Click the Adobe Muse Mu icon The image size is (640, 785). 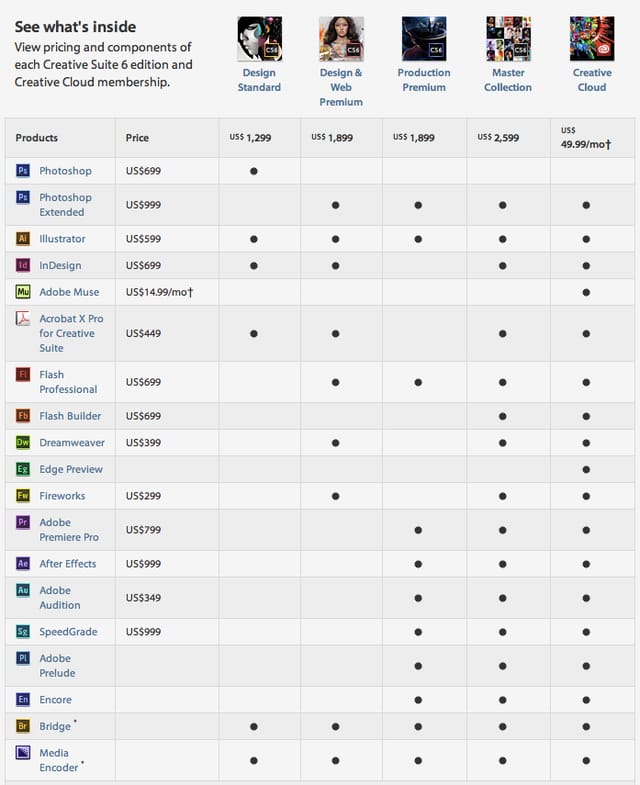[23, 292]
